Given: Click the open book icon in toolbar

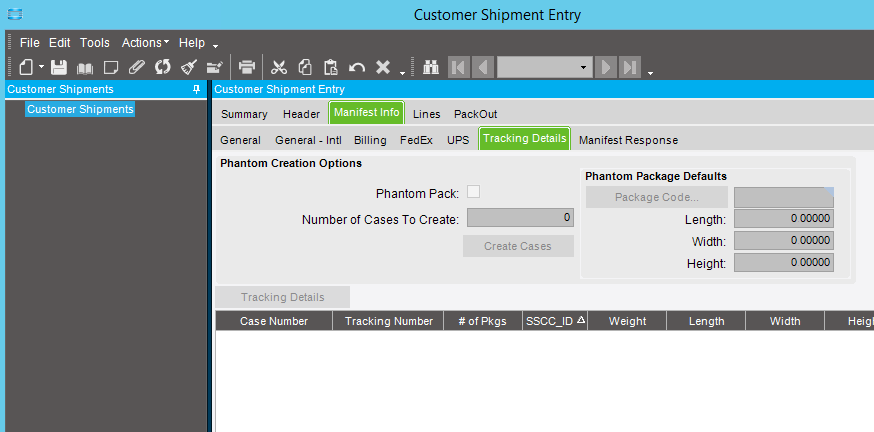Looking at the screenshot, I should [x=85, y=68].
